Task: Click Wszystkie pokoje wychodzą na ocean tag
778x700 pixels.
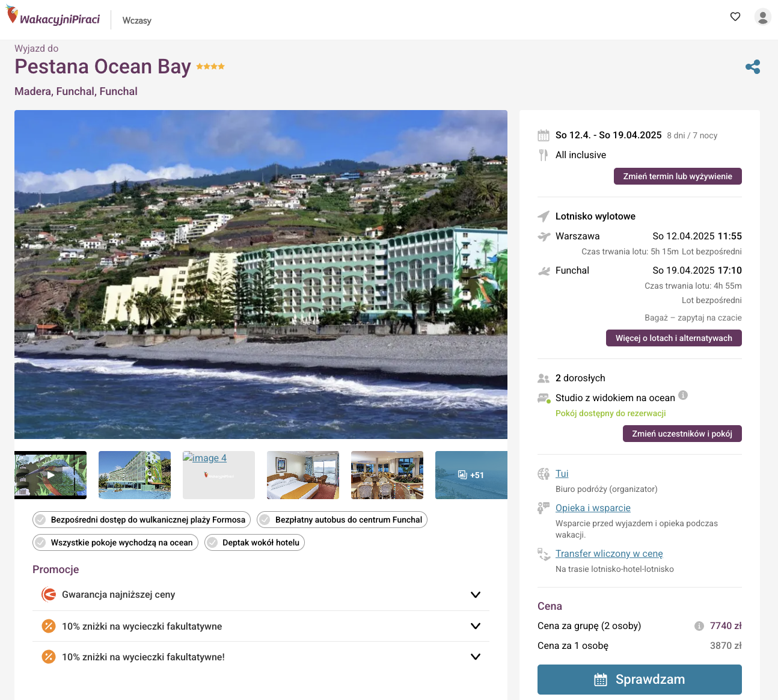Action: (115, 542)
